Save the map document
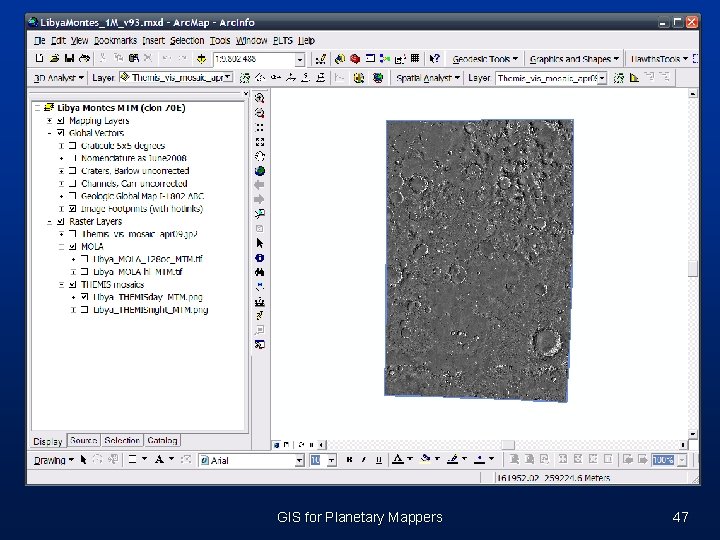 coord(69,58)
